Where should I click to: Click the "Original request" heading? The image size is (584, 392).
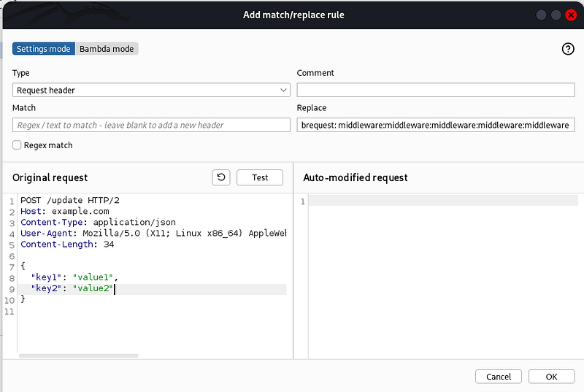50,177
